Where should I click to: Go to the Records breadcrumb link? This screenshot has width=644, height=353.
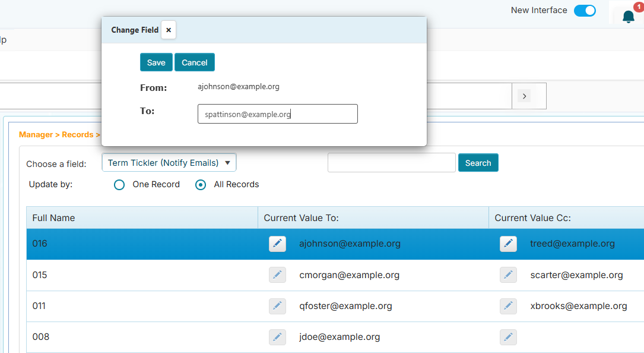tap(77, 135)
